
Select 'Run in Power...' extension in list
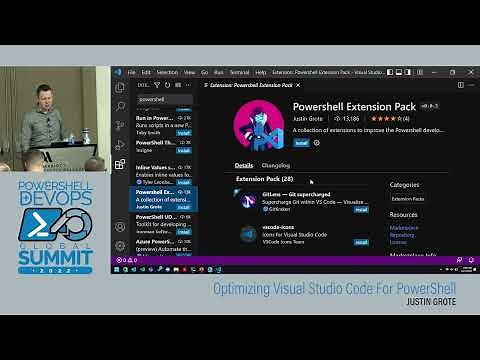[x=163, y=125]
